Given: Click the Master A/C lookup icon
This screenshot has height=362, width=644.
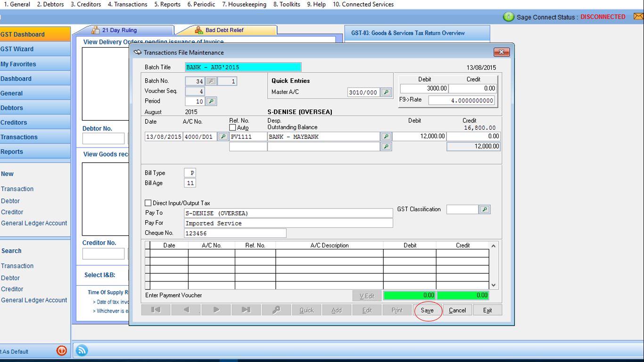Looking at the screenshot, I should click(386, 92).
